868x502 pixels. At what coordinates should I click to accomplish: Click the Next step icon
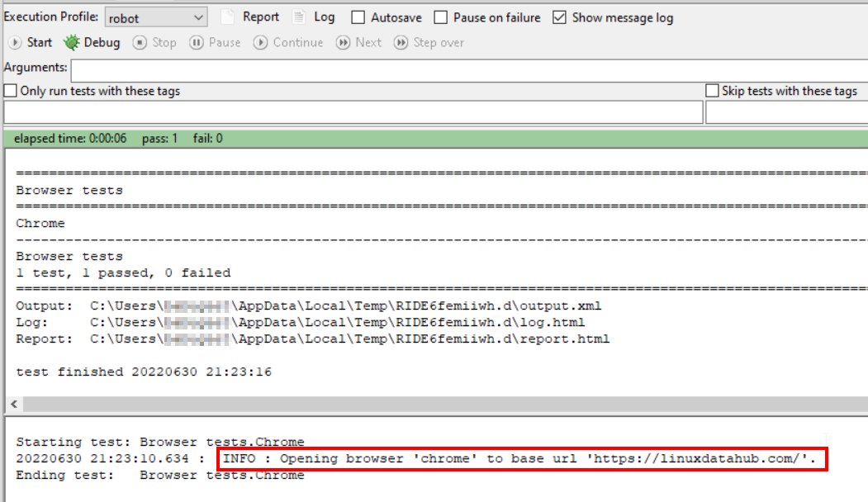tap(344, 43)
